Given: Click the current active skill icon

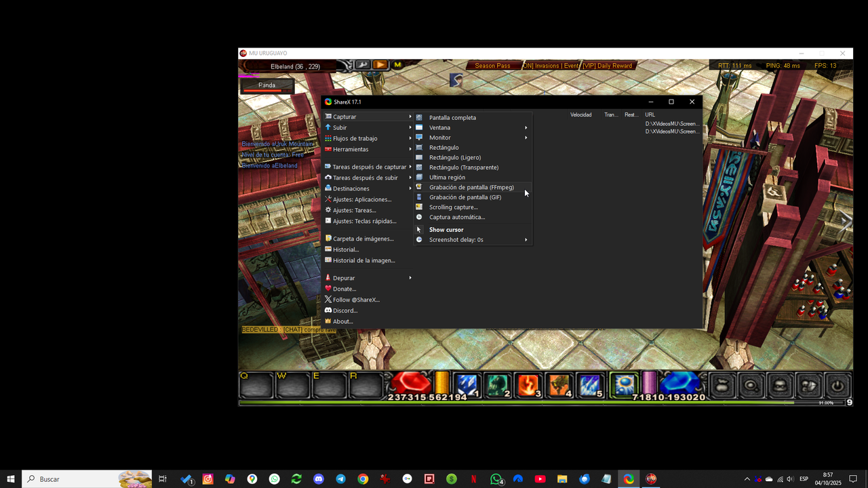Looking at the screenshot, I should pos(624,385).
